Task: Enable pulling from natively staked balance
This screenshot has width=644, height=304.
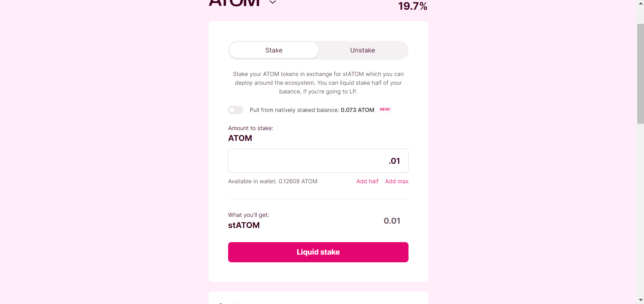Action: pos(235,110)
